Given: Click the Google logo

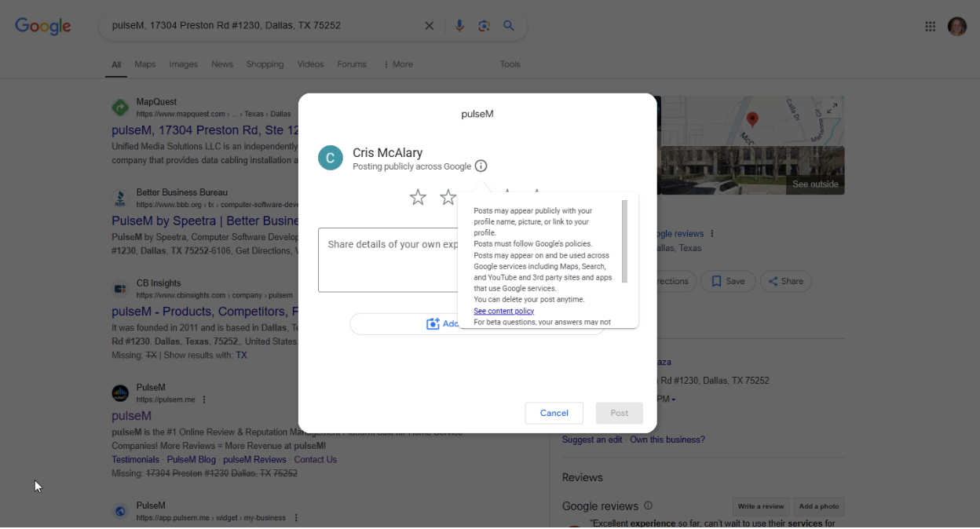Looking at the screenshot, I should click(x=43, y=26).
